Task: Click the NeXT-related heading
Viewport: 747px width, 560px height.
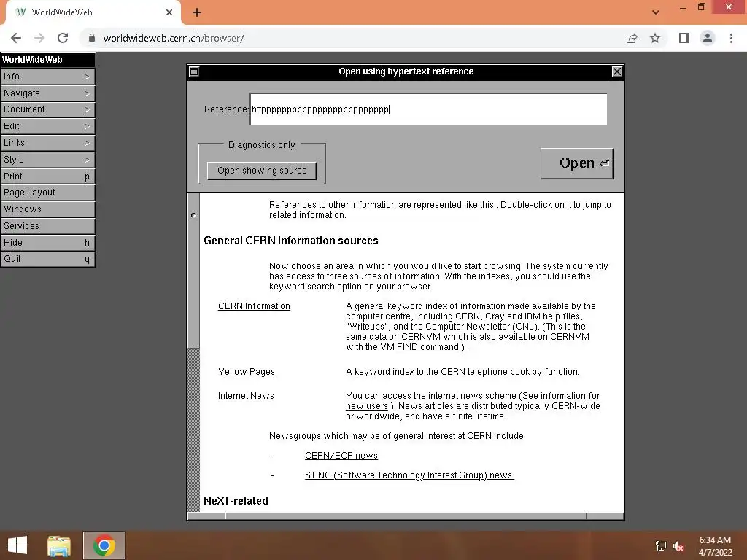Action: (236, 501)
